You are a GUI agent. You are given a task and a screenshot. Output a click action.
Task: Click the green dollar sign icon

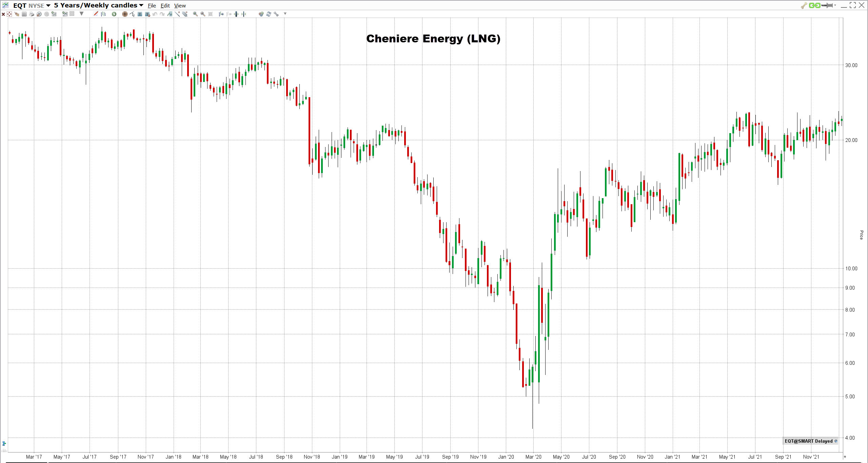(114, 14)
